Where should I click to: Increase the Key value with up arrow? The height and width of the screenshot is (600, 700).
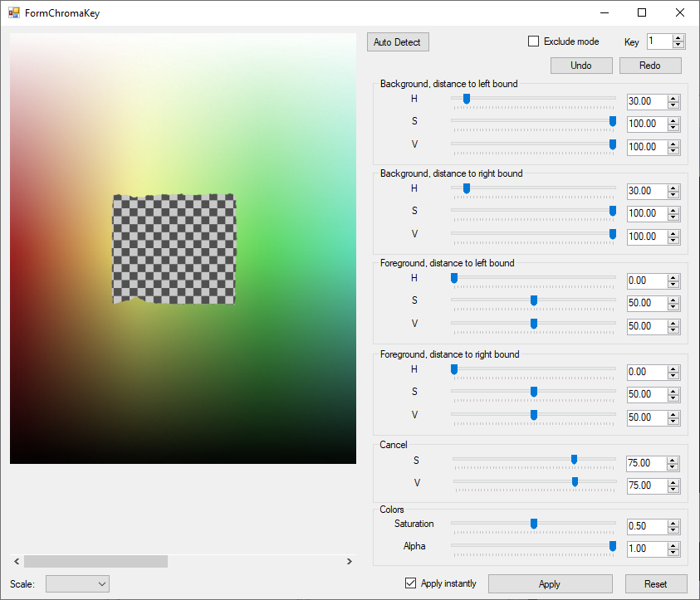(678, 38)
